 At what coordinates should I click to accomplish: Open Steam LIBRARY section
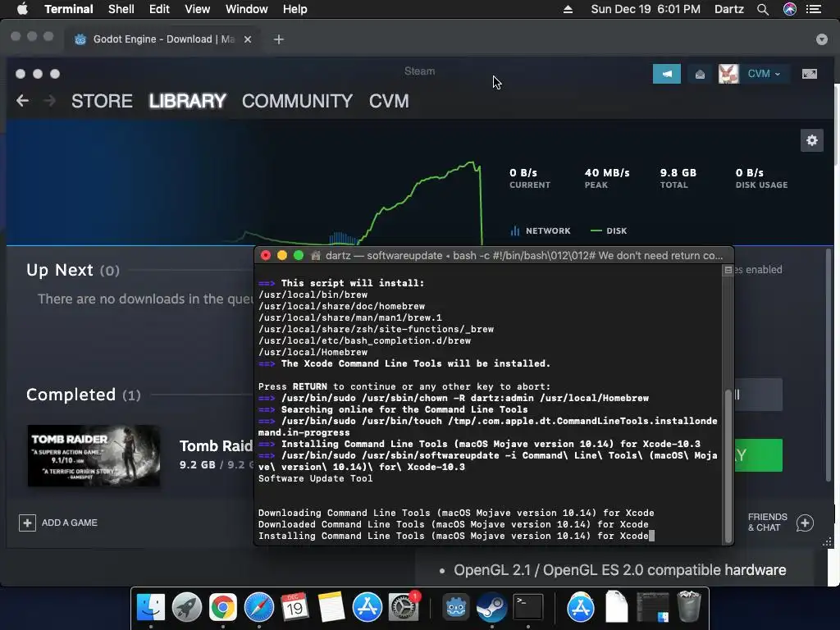(x=188, y=101)
